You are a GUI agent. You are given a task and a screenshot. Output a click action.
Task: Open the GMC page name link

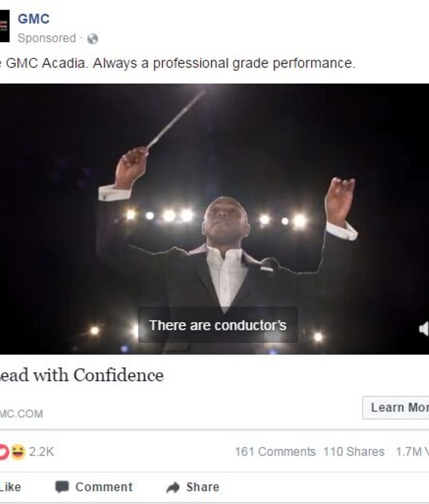pos(33,19)
